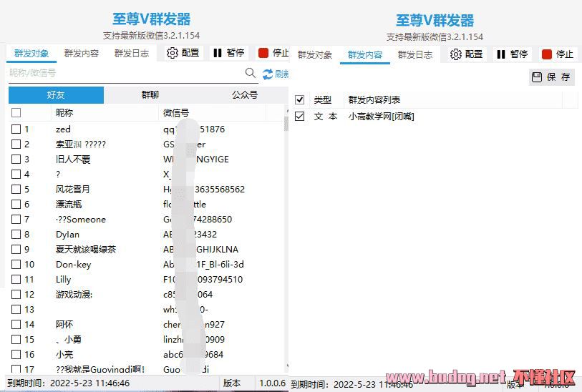582x392 pixels.
Task: Select nickname 漂流瓶
Action: click(69, 205)
